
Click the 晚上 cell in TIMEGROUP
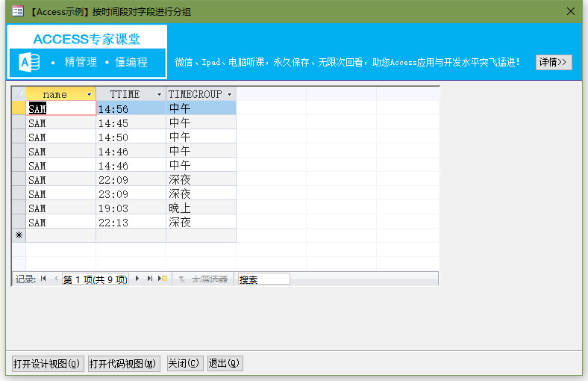(201, 208)
